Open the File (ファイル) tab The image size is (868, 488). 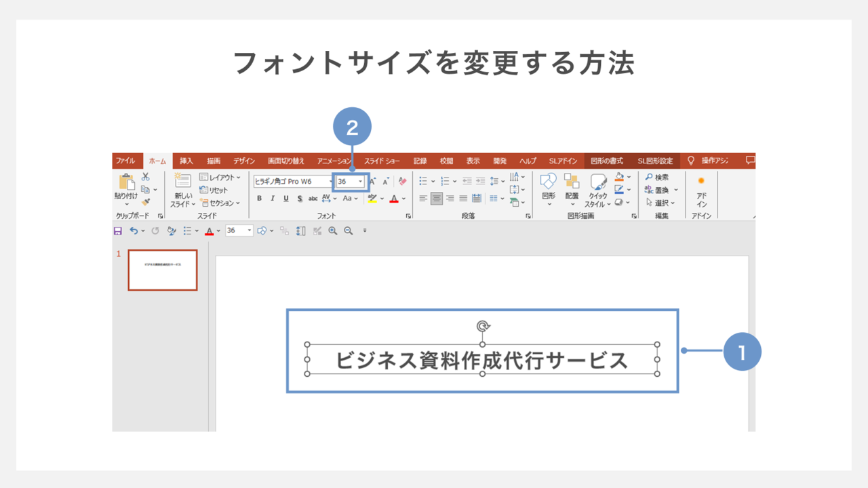(x=125, y=161)
